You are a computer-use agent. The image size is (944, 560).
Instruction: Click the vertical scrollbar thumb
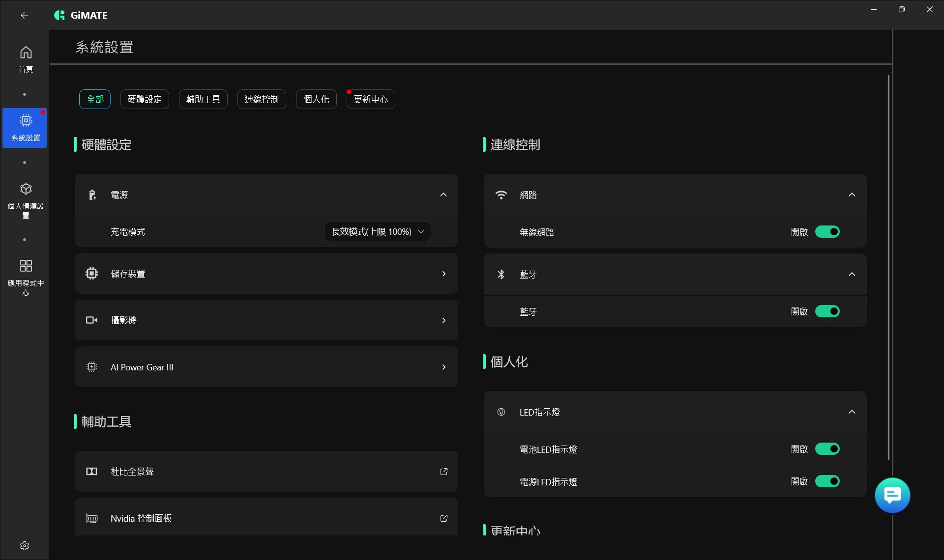[888, 268]
